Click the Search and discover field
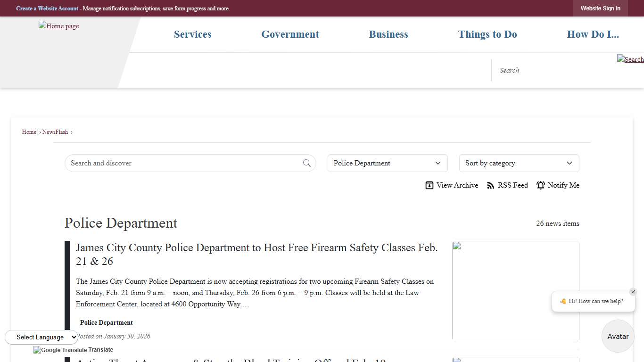Image resolution: width=644 pixels, height=362 pixels. (x=184, y=163)
